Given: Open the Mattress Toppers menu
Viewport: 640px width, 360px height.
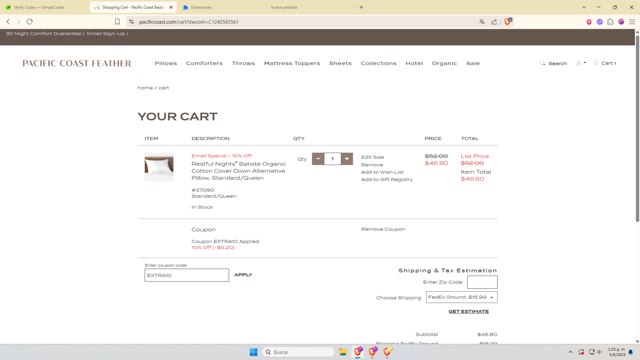Looking at the screenshot, I should pos(292,63).
